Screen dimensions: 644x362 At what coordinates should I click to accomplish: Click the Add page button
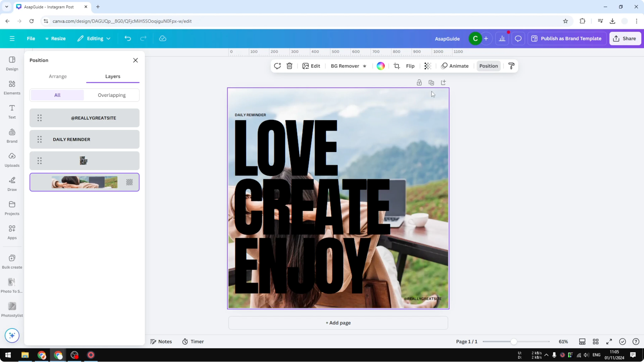[x=338, y=323]
